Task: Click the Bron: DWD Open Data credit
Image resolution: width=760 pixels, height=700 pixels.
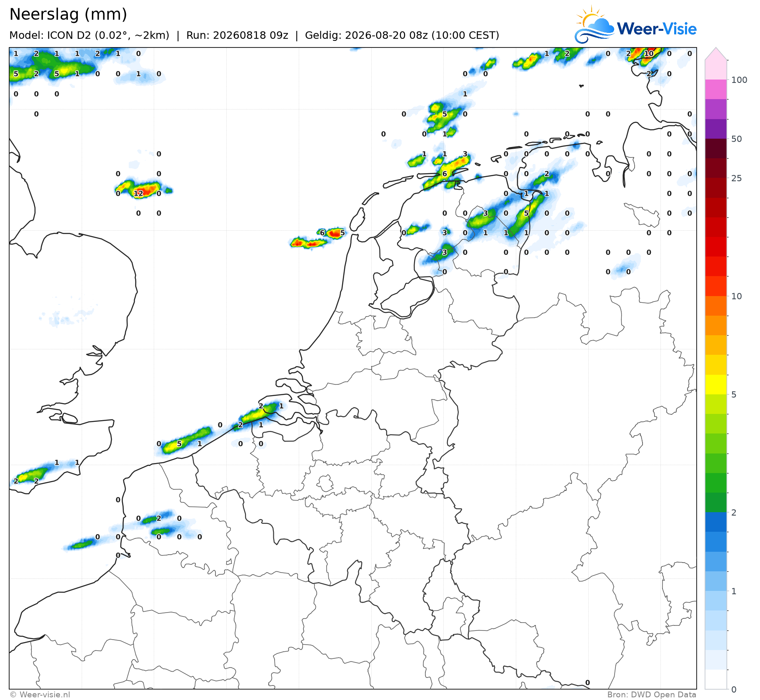Action: tap(652, 695)
